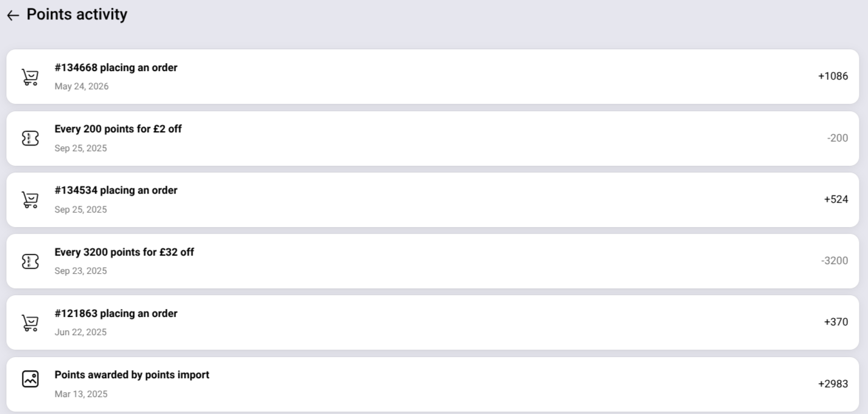Open Points awarded by points import entry
Screen dimensions: 868x414
point(433,384)
